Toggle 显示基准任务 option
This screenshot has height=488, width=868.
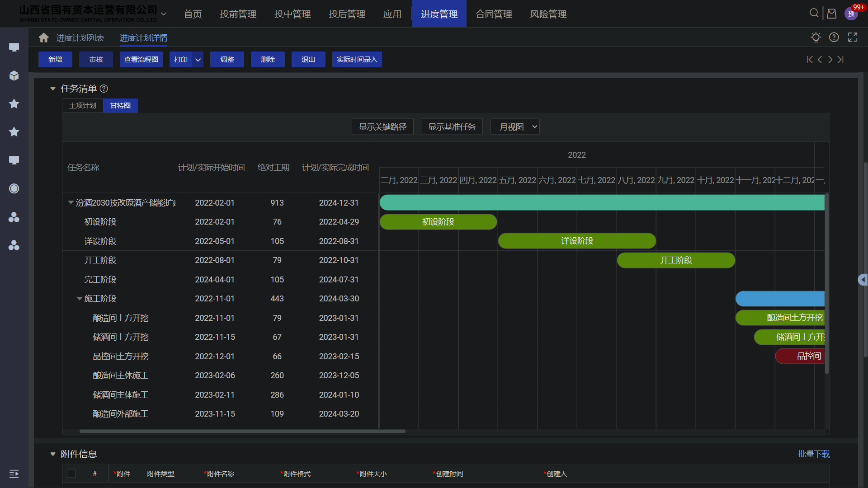[x=452, y=127]
